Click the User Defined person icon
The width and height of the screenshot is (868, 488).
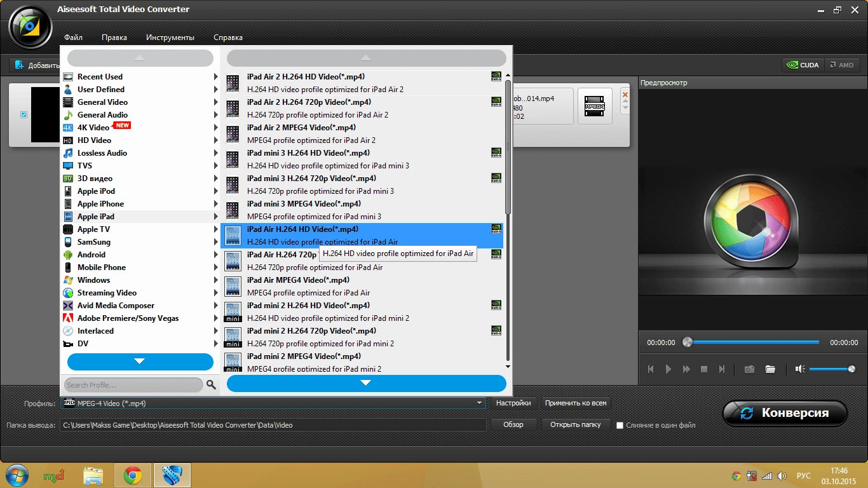pos(68,90)
